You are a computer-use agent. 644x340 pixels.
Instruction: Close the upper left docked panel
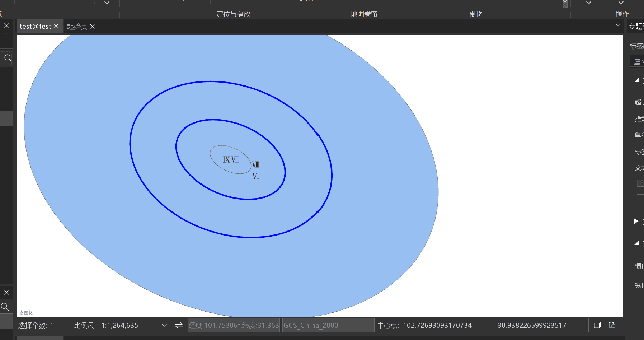[6, 26]
